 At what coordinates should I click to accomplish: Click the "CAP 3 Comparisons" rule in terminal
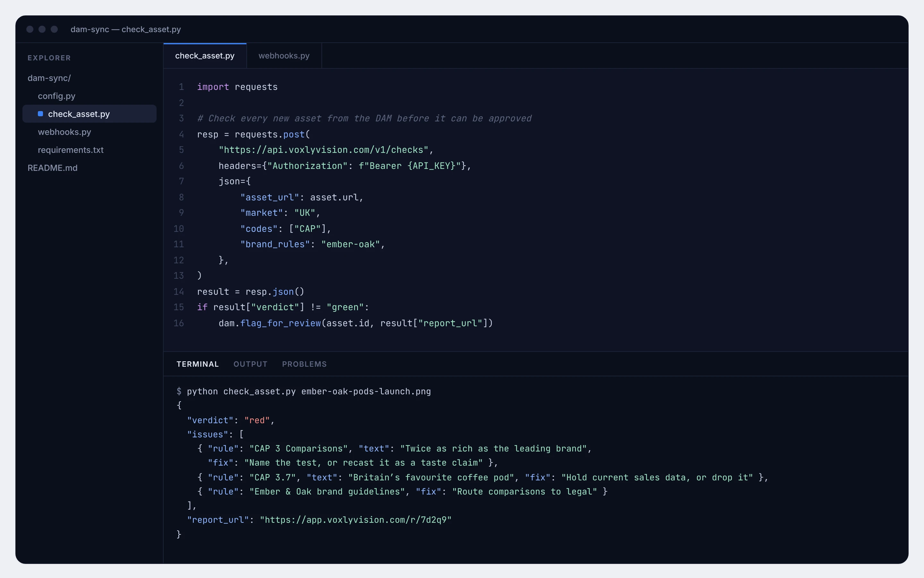coord(299,449)
